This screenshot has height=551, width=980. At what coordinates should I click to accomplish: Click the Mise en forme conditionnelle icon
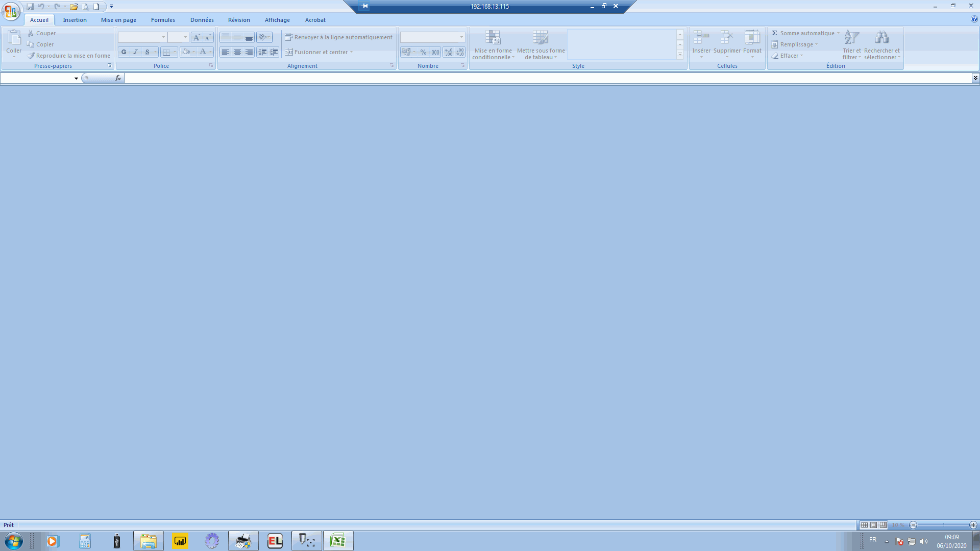click(493, 38)
